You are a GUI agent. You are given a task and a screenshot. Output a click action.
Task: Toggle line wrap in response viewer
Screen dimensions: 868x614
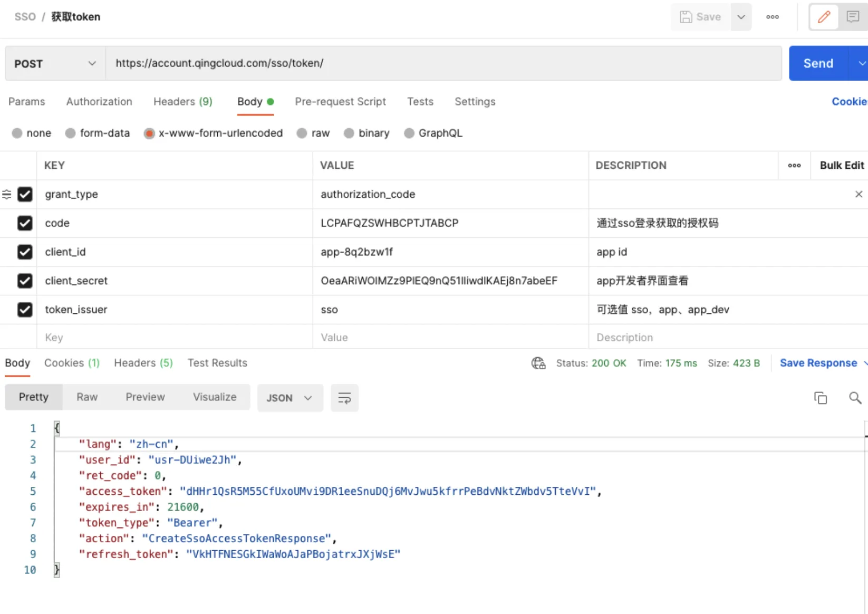click(x=344, y=398)
